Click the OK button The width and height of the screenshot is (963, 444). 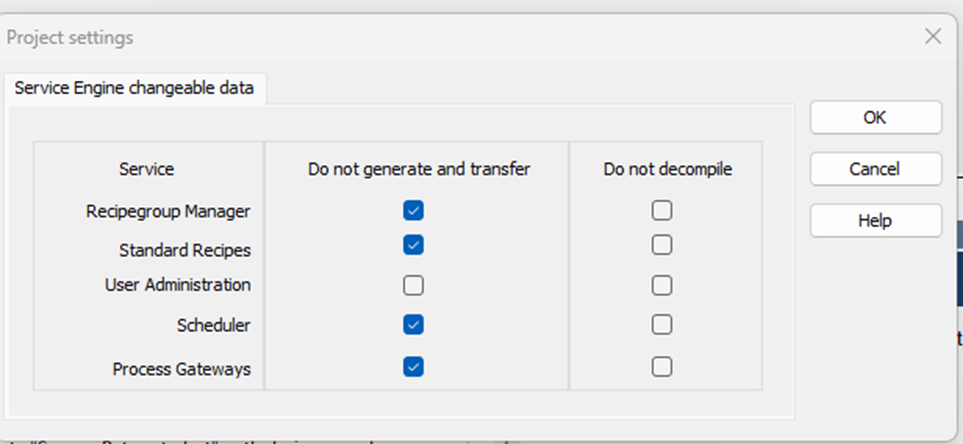coord(875,117)
